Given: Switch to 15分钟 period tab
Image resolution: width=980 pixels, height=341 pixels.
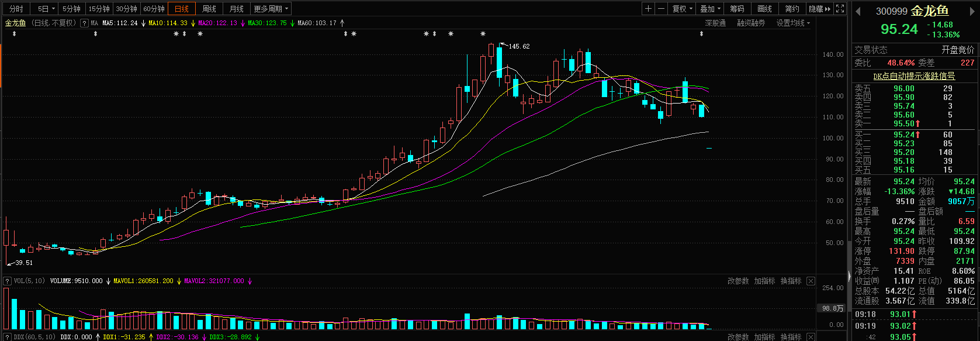Looking at the screenshot, I should pos(99,9).
